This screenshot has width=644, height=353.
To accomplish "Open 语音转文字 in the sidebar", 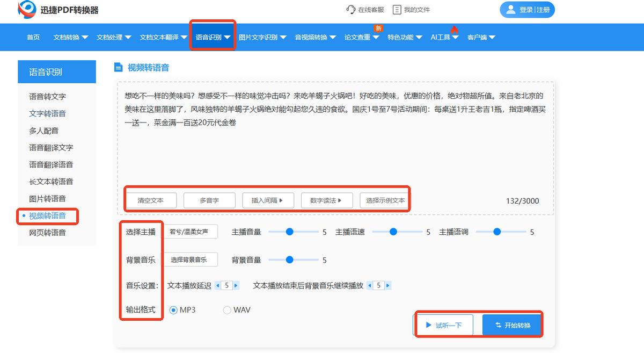I will (x=47, y=97).
